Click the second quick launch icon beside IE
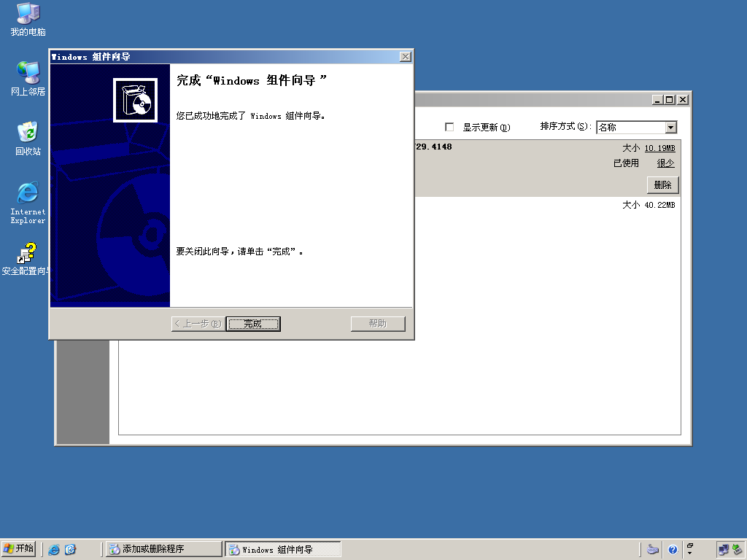Viewport: 747px width, 560px height. pyautogui.click(x=70, y=550)
